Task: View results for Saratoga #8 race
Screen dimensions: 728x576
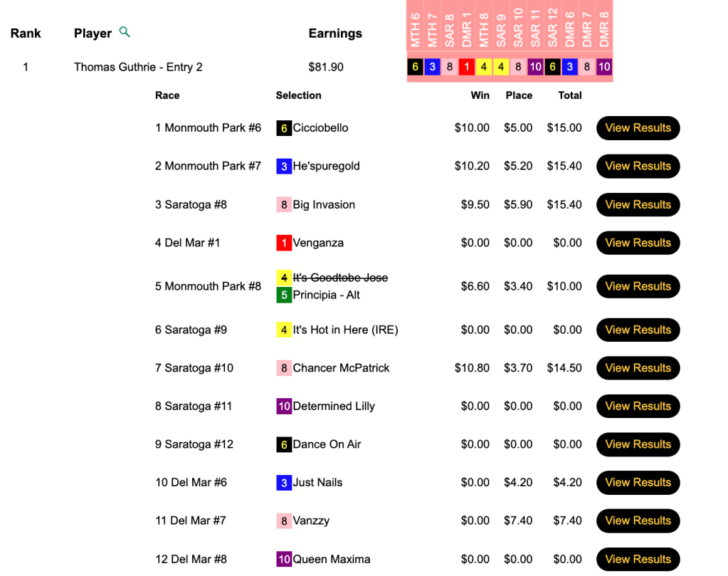Action: pyautogui.click(x=638, y=205)
